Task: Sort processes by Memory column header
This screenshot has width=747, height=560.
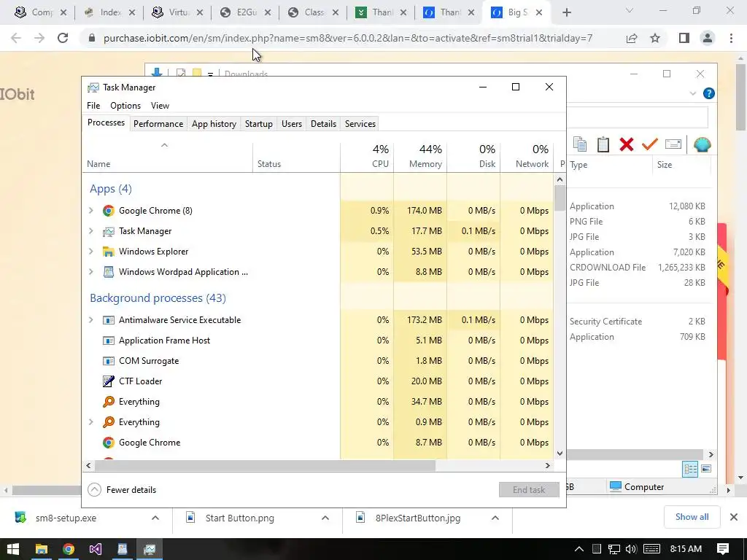Action: 420,157
